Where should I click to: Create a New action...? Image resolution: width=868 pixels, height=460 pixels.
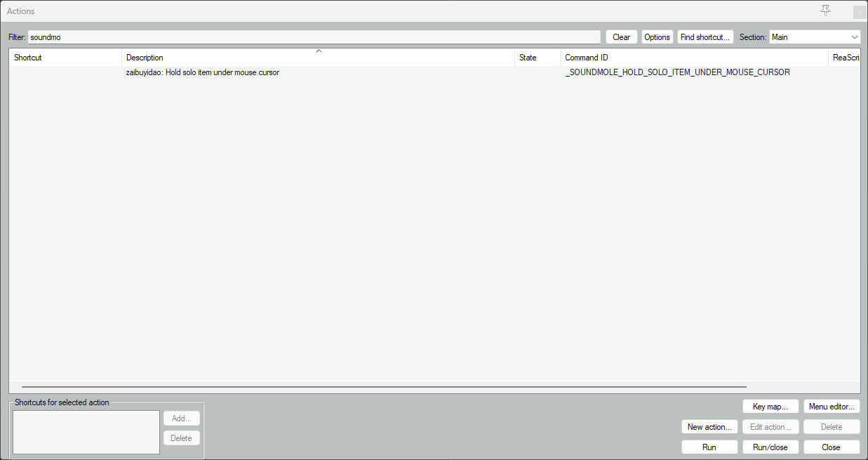[x=709, y=427]
